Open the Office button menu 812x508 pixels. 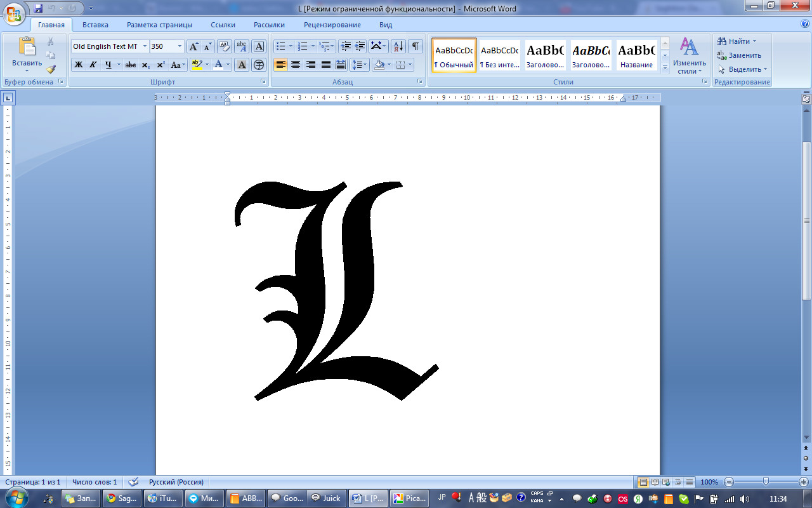[x=14, y=13]
